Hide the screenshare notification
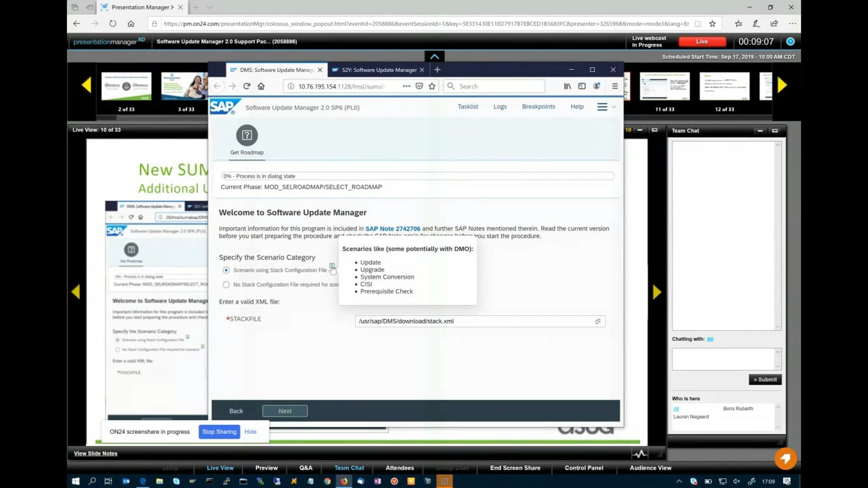Screen dimensions: 868x488 (250, 432)
